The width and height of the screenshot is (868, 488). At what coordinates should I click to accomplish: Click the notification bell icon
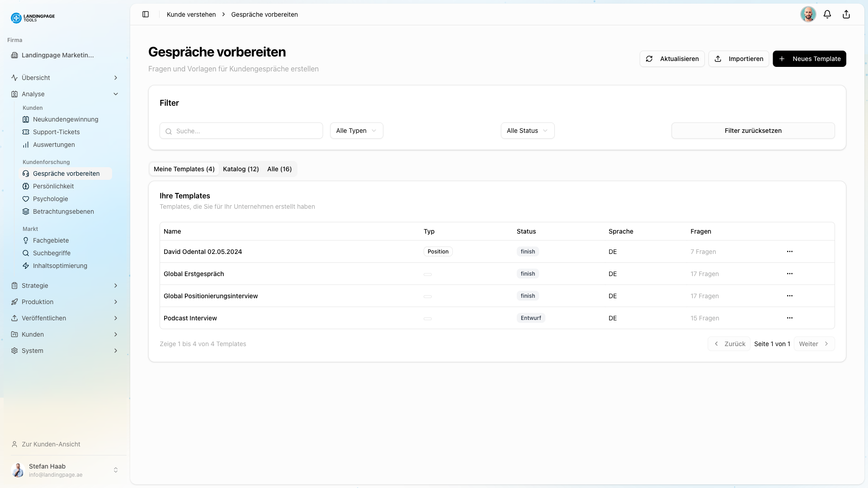pos(827,14)
